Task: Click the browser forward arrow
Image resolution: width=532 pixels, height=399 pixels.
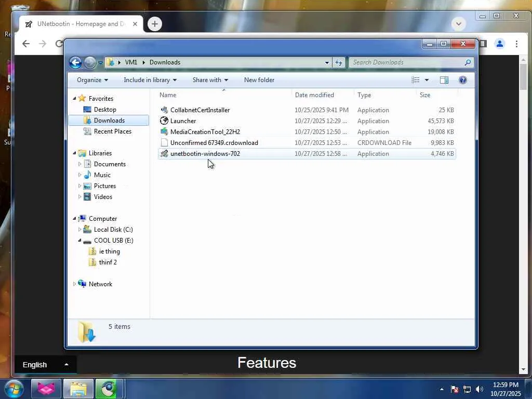Action: click(x=43, y=44)
